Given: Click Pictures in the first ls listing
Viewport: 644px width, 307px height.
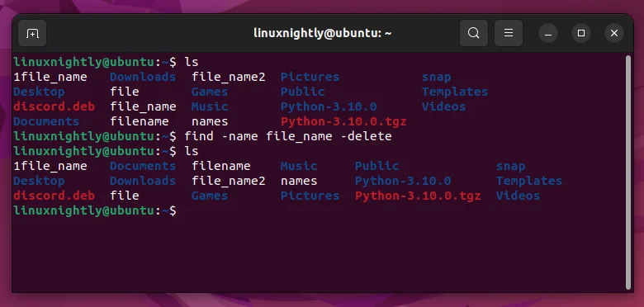Looking at the screenshot, I should click(x=310, y=77).
